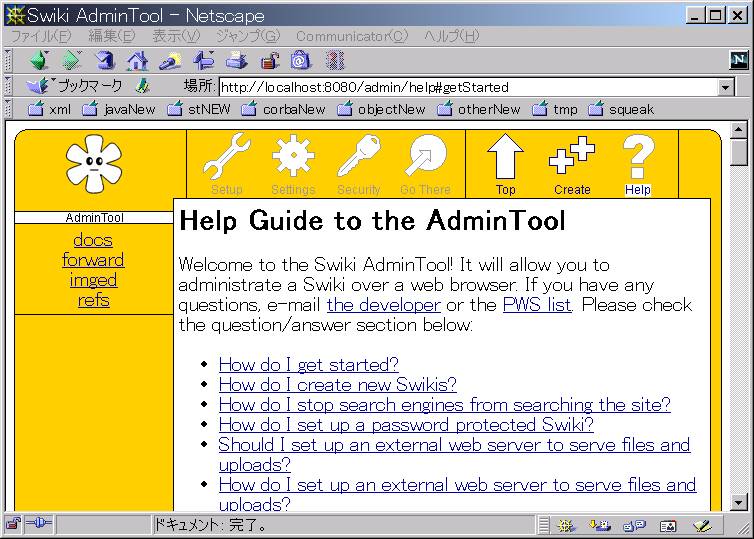
Task: Open the corbaNew bookmark folder
Action: (283, 109)
